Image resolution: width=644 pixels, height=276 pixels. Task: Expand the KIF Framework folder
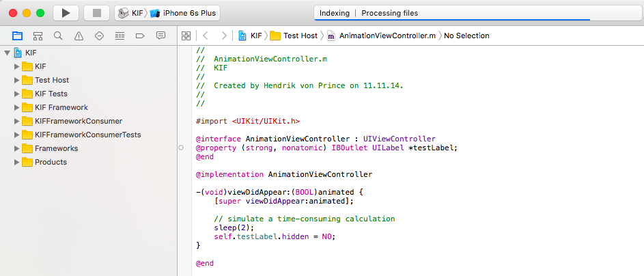click(x=16, y=107)
